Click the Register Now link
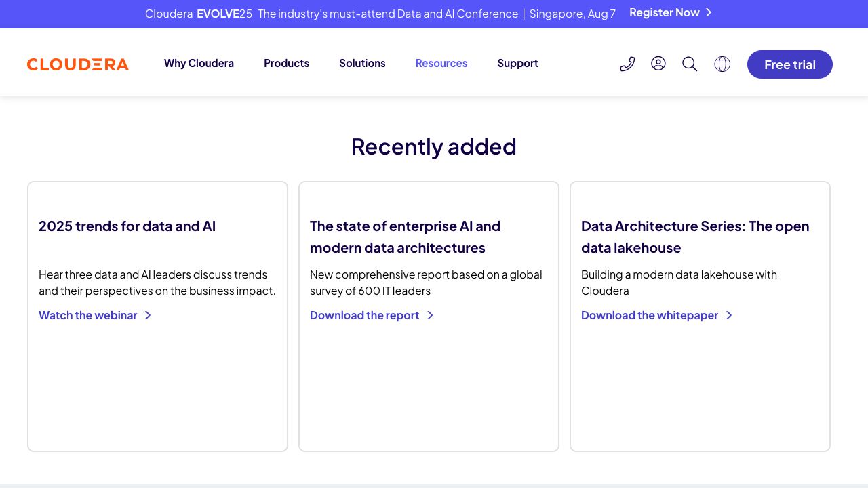The image size is (868, 488). pos(665,12)
